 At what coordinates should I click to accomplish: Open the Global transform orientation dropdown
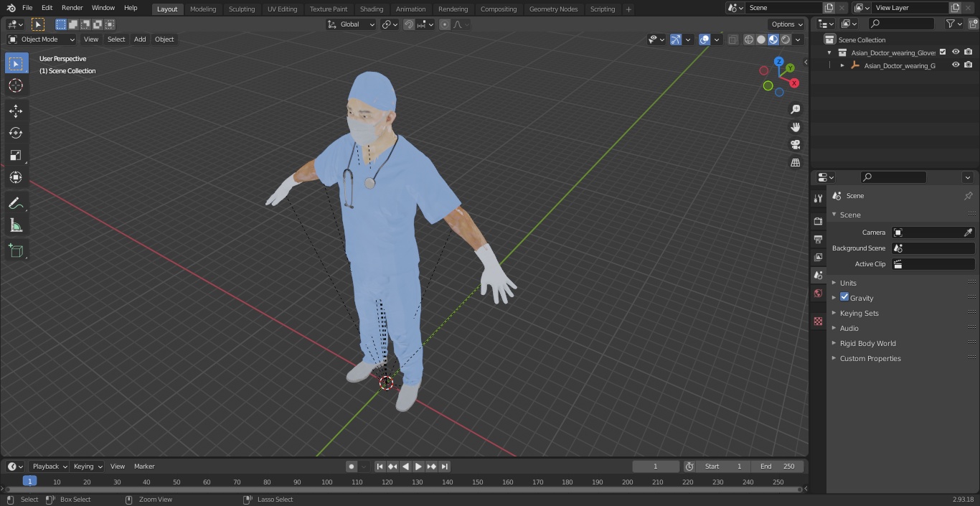[x=352, y=24]
